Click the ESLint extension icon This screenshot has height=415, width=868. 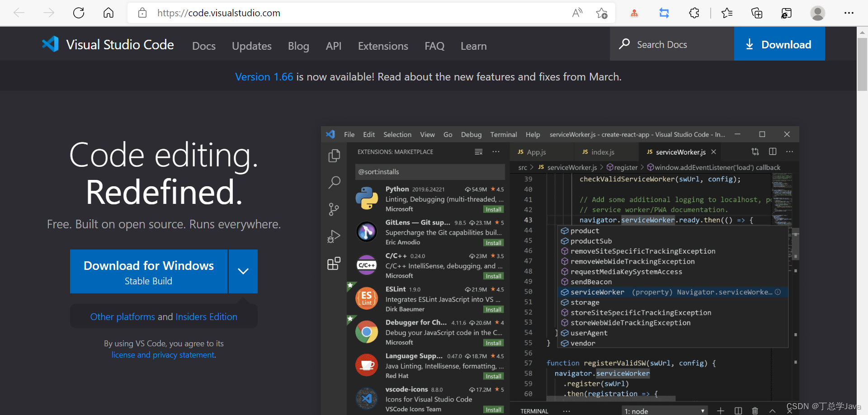click(367, 299)
